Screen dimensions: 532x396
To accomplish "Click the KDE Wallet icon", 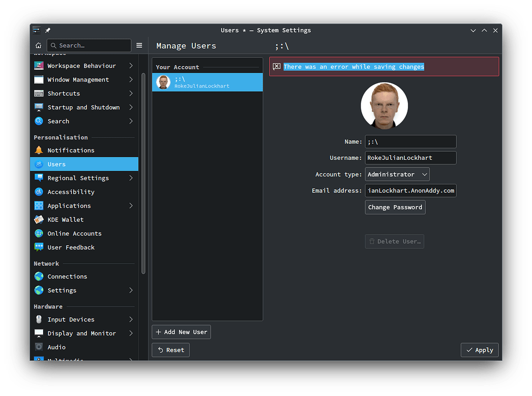I will (39, 220).
